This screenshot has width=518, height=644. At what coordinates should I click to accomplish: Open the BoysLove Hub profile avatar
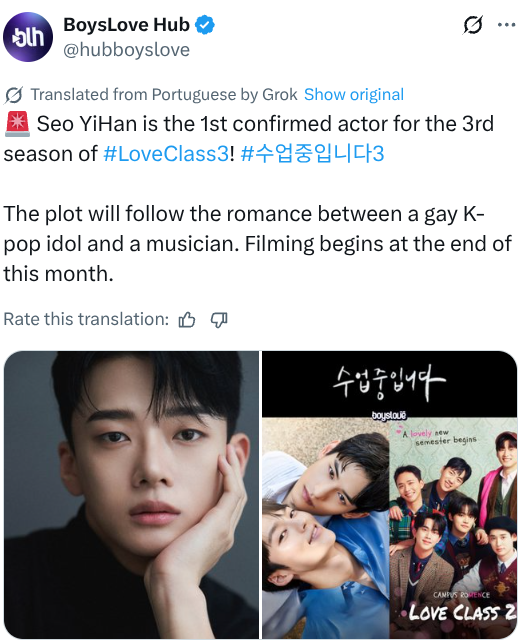(x=28, y=37)
